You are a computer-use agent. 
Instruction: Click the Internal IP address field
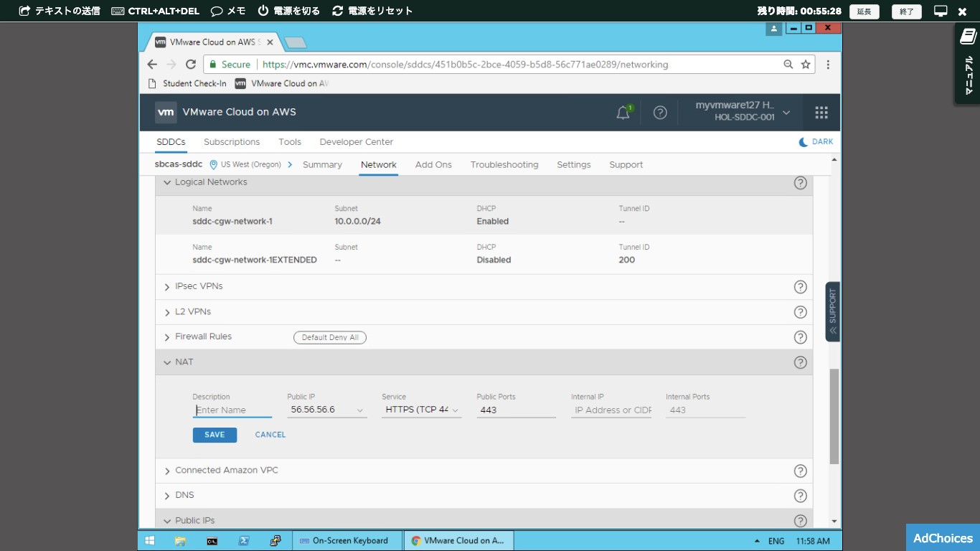point(611,410)
